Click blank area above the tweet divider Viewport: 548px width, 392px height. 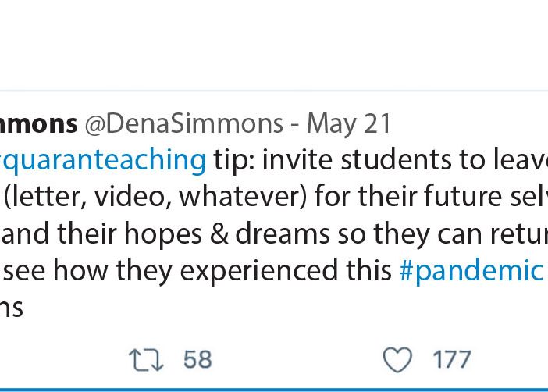(274, 45)
